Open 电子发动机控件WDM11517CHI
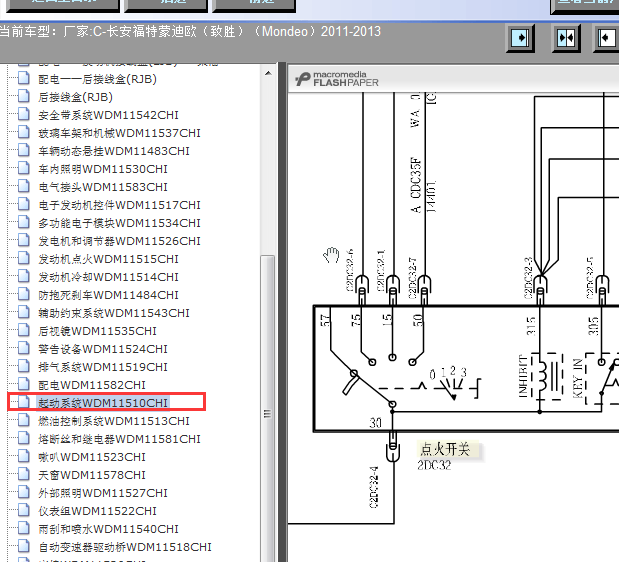Screen dimensions: 619x562 pyautogui.click(x=119, y=205)
